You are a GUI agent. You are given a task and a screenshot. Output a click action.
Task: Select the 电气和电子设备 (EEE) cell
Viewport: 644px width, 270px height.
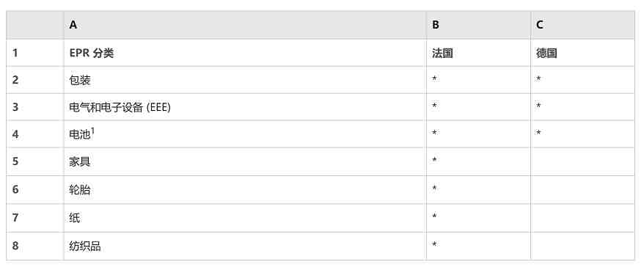click(x=245, y=107)
